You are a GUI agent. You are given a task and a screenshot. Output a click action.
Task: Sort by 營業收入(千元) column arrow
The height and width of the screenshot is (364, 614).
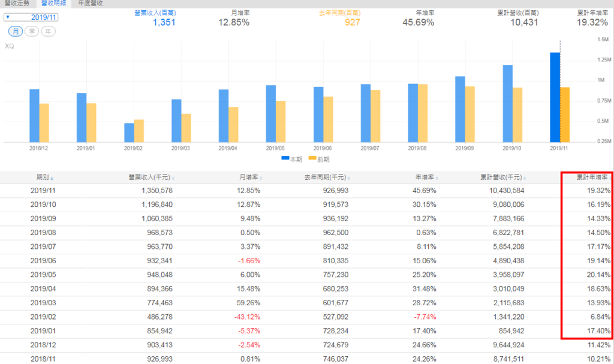pyautogui.click(x=173, y=179)
